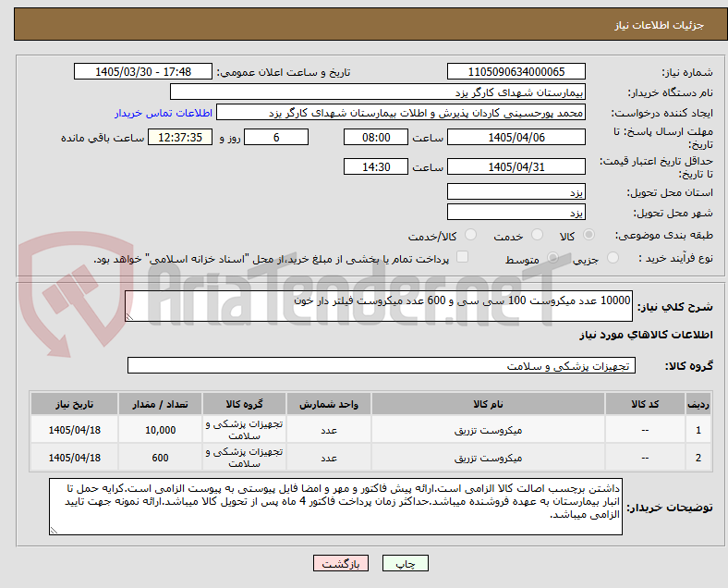
Task: Click the تاریخ نیاز column header
Action: coord(74,404)
